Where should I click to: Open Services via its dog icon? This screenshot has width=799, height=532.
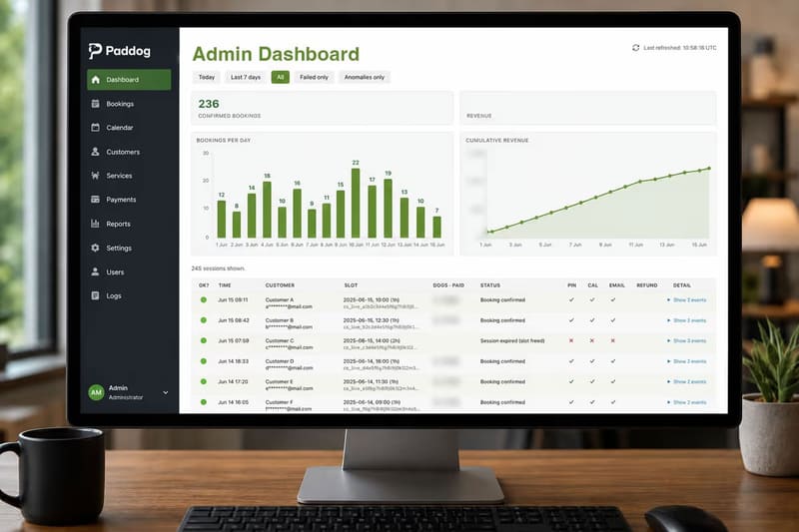95,176
